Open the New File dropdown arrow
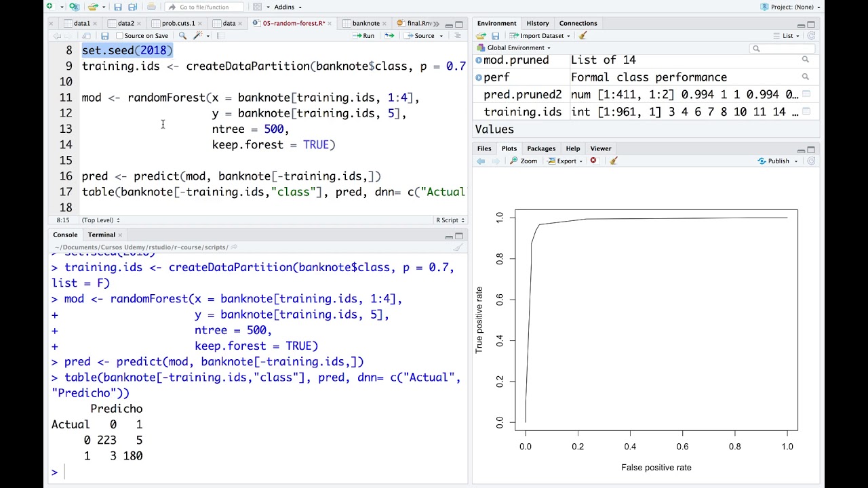This screenshot has width=868, height=488. click(x=62, y=7)
